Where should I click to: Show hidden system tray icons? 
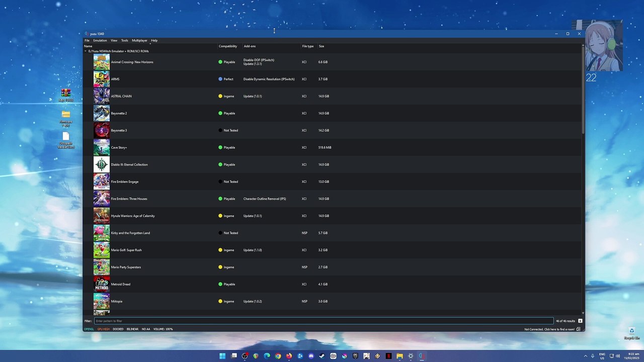coord(585,356)
